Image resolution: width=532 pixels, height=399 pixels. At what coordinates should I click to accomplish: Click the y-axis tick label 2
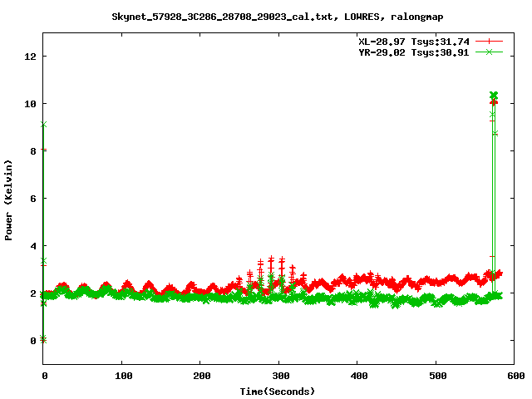[x=33, y=293]
